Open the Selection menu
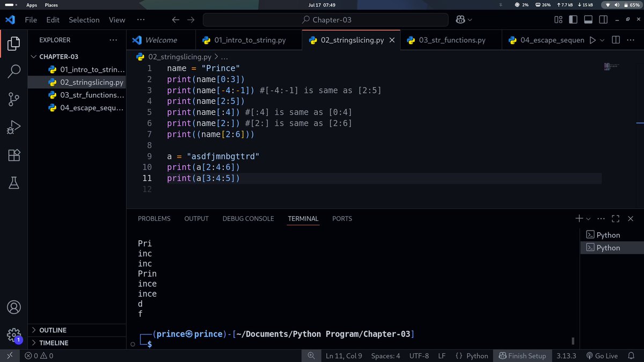The image size is (644, 362). point(84,20)
